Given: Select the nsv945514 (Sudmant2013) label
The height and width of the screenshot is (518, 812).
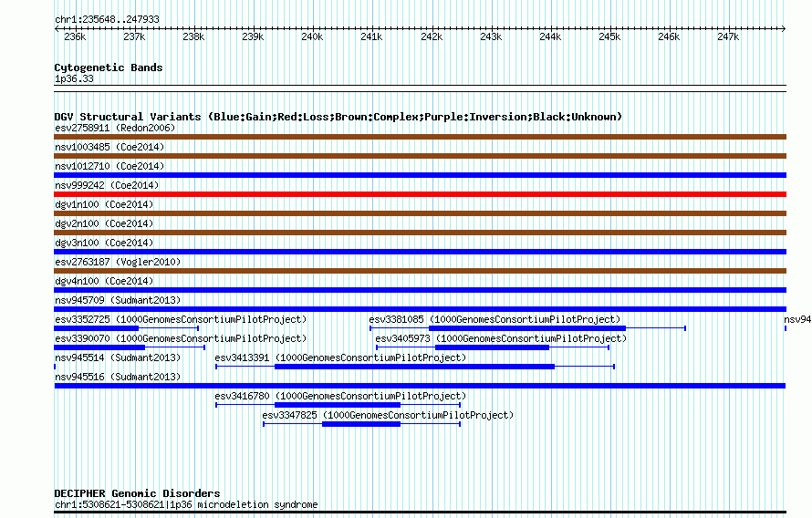Looking at the screenshot, I should pos(118,357).
